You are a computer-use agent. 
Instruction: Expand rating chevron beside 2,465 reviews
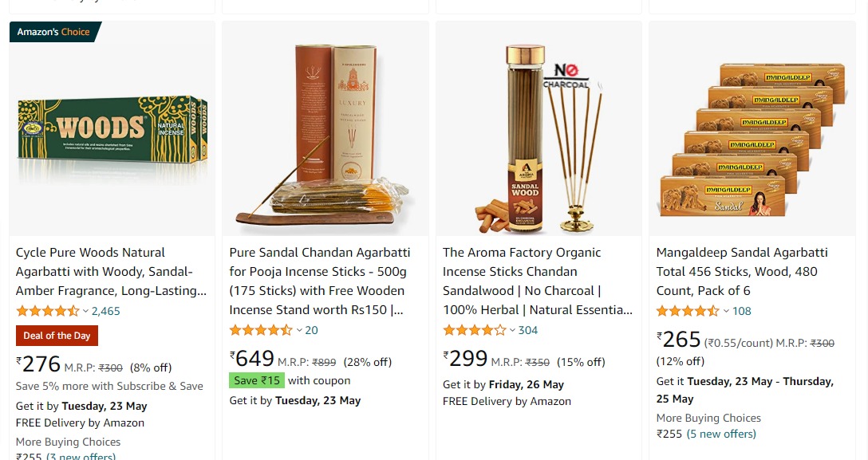(85, 311)
